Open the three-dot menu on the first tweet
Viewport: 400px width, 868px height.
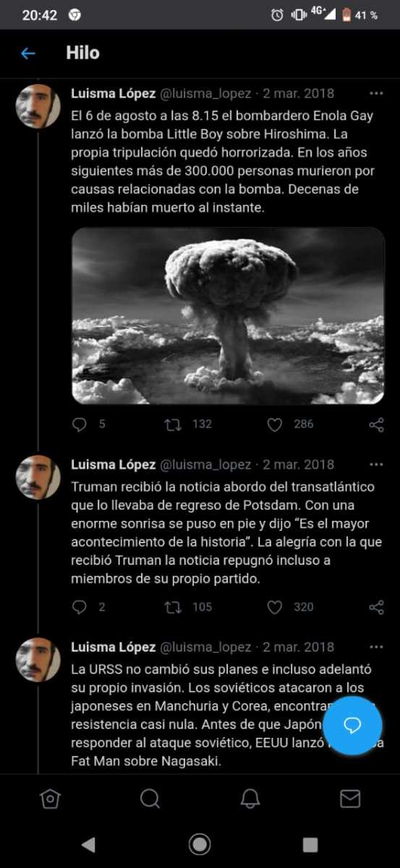376,93
